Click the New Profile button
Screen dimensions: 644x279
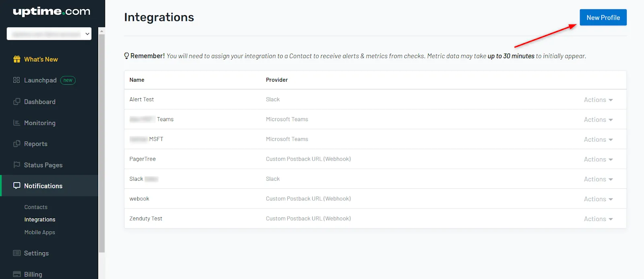603,17
